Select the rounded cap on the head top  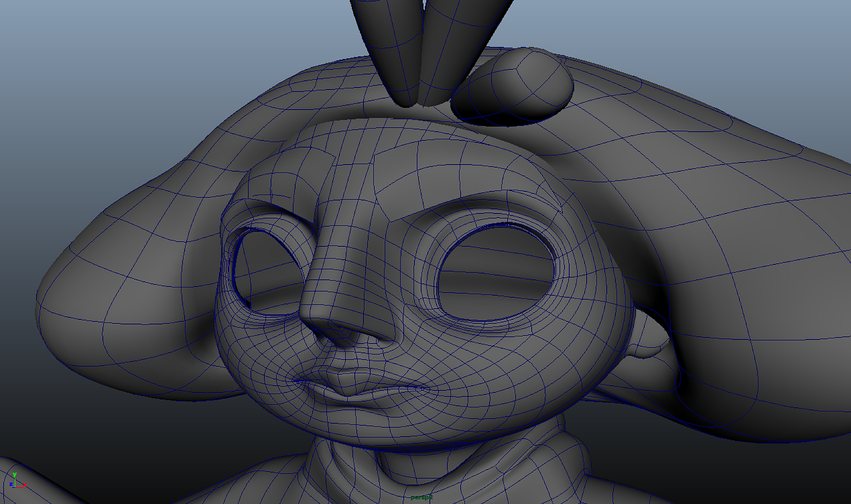(x=512, y=87)
